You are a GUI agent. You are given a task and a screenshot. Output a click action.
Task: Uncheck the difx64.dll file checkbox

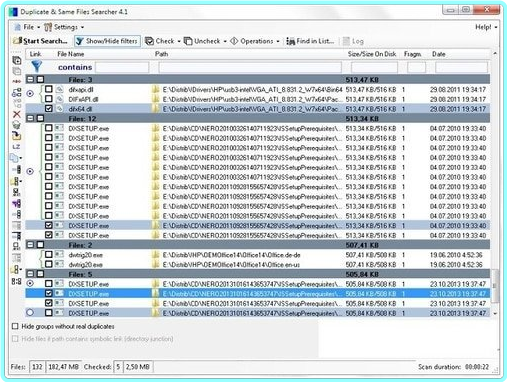[49, 109]
